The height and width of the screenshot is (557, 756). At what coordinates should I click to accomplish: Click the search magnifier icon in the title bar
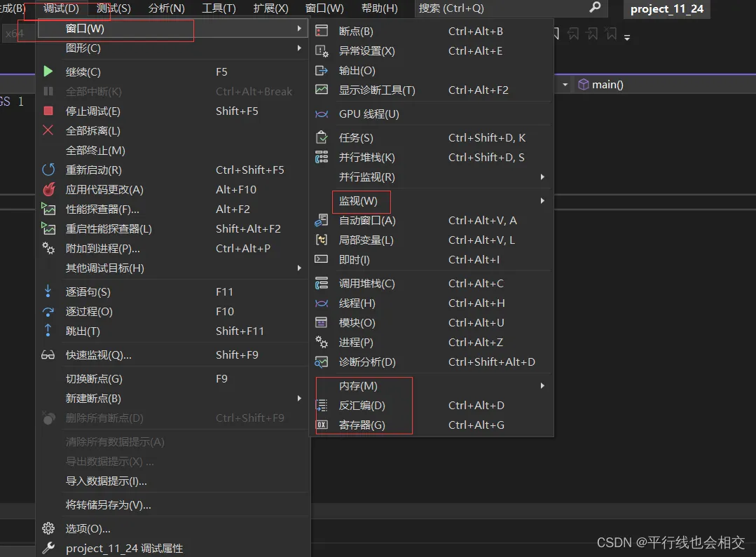pyautogui.click(x=596, y=7)
